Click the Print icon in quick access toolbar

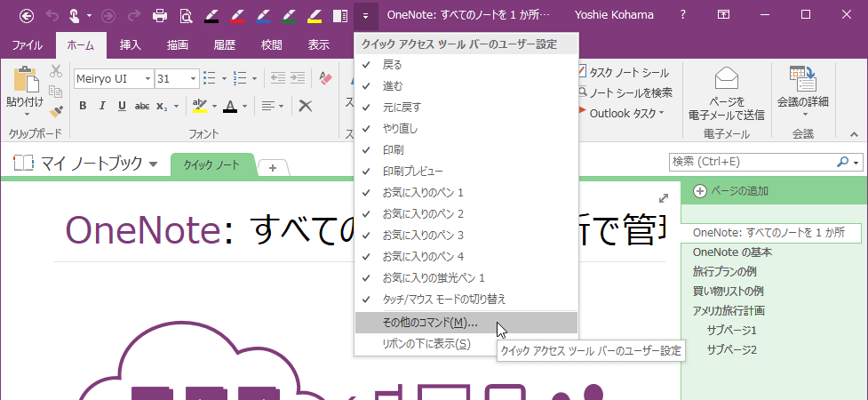tap(160, 15)
